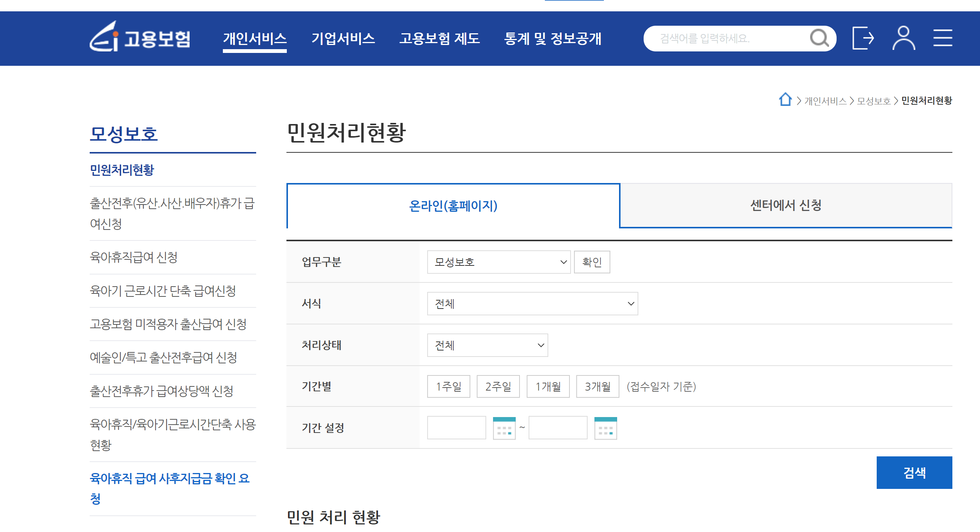Click the login arrow icon in header

pos(862,38)
